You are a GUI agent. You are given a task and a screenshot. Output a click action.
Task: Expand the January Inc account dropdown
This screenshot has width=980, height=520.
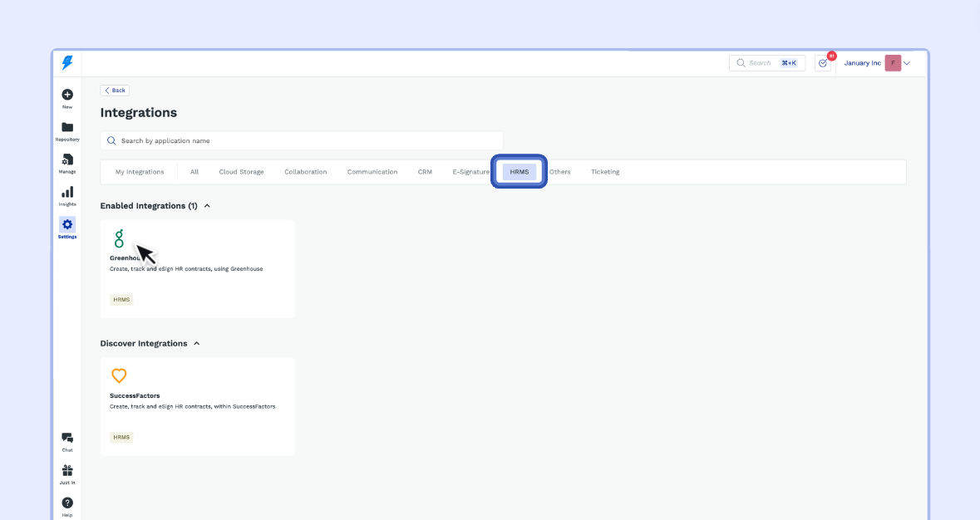[907, 63]
